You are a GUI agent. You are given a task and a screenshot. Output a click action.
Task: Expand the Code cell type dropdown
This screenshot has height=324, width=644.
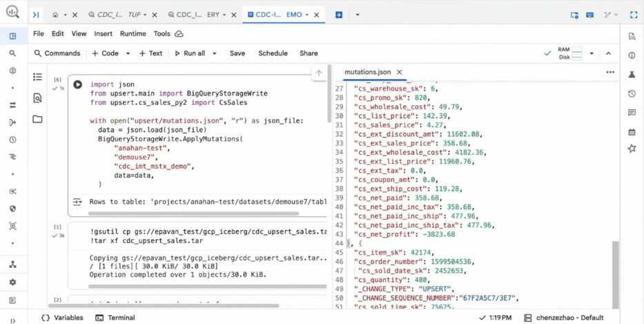pyautogui.click(x=128, y=53)
